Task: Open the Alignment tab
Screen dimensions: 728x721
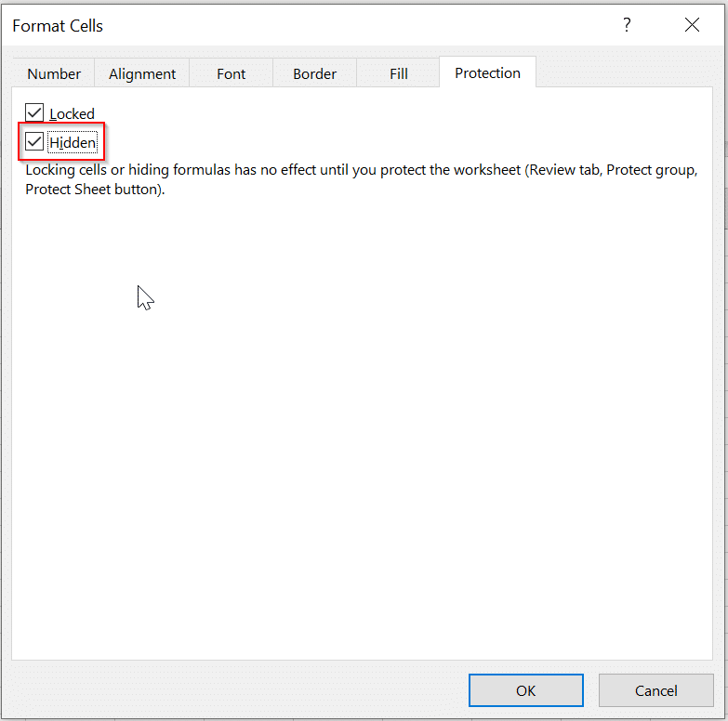Action: (142, 73)
